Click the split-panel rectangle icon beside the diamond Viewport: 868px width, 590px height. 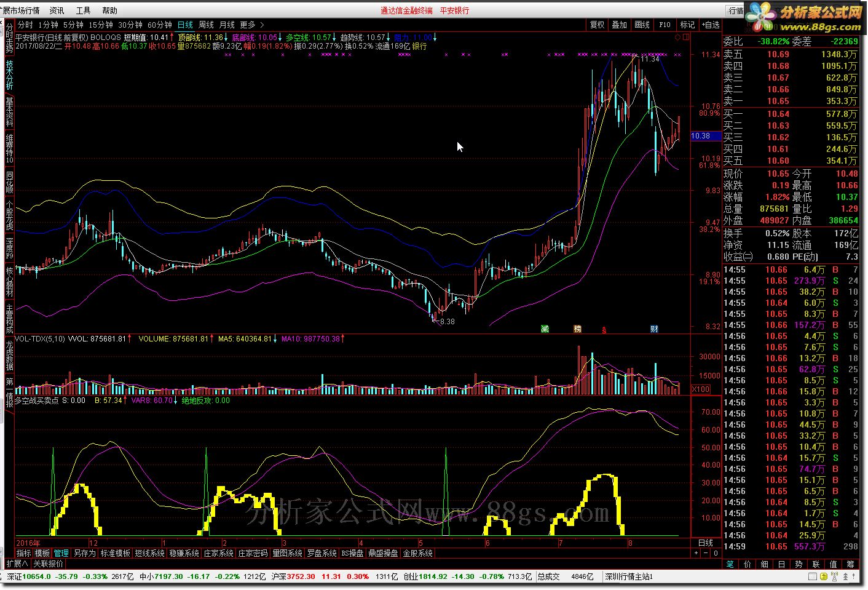[x=686, y=38]
